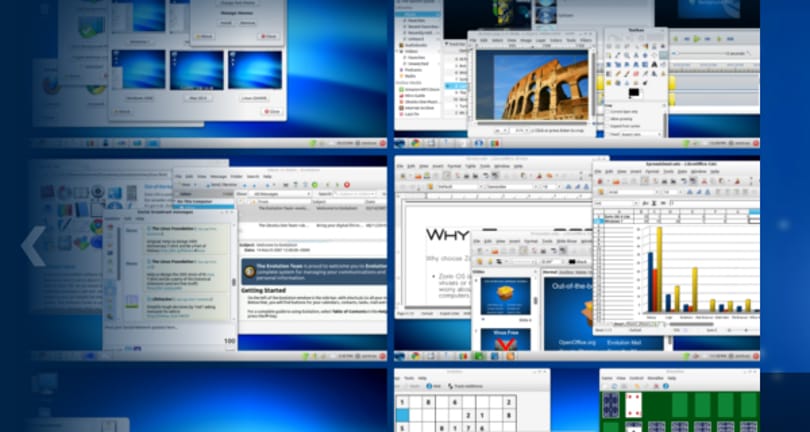Click the red Stop icon in Evolution toolbar

[347, 184]
